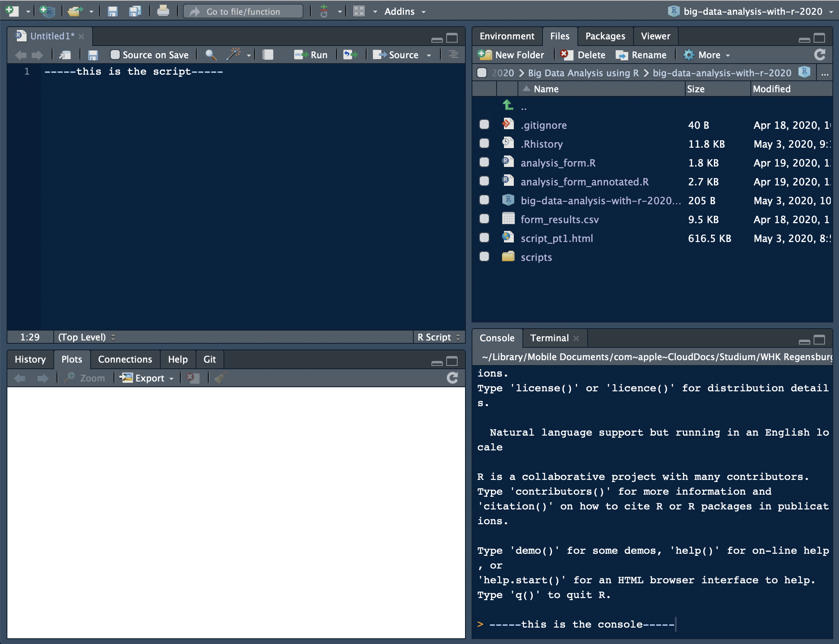Select the scripts folder checkbox

point(484,256)
